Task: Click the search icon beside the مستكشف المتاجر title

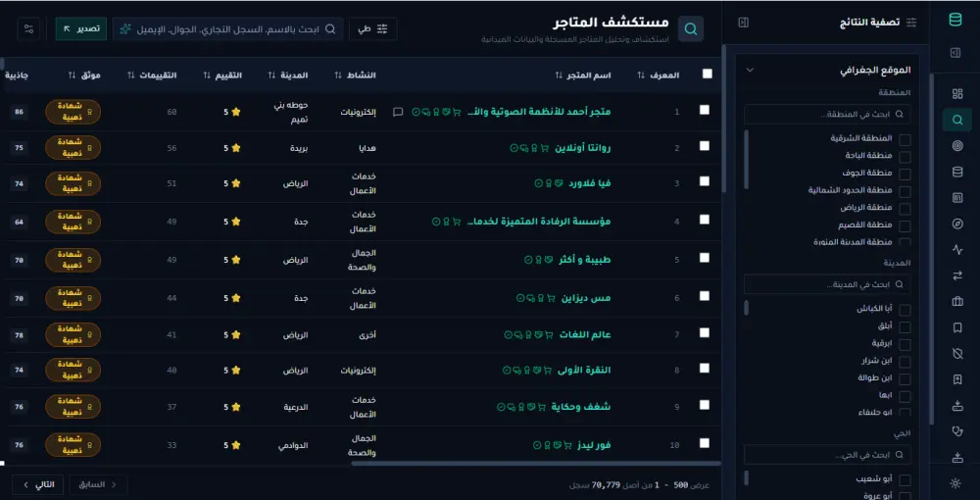Action: coord(691,29)
